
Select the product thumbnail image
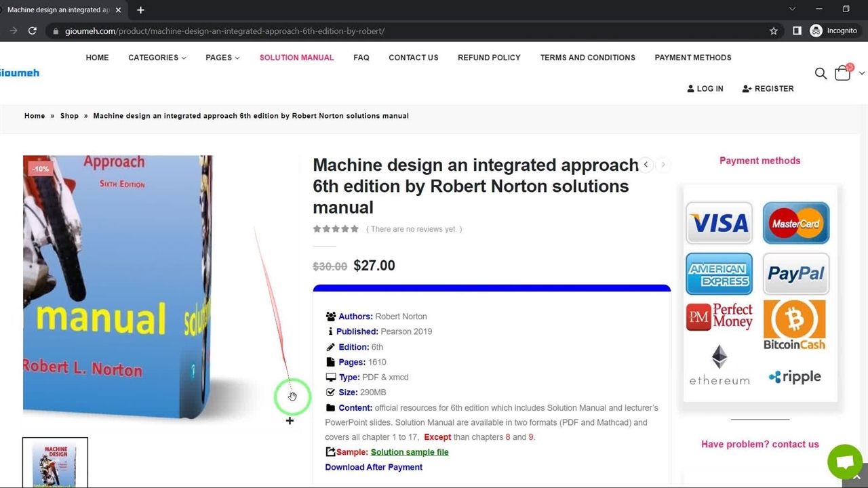pyautogui.click(x=55, y=463)
